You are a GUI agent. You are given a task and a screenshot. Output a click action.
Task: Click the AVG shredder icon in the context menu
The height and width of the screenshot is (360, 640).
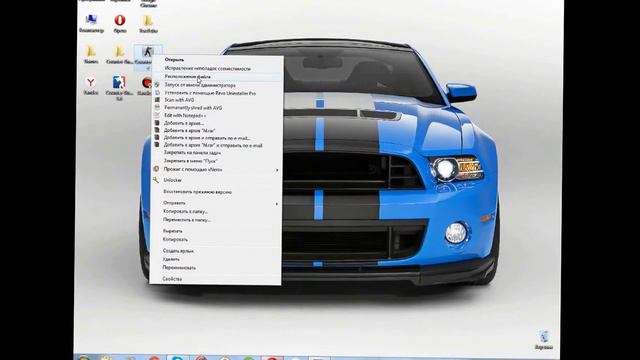point(157,107)
